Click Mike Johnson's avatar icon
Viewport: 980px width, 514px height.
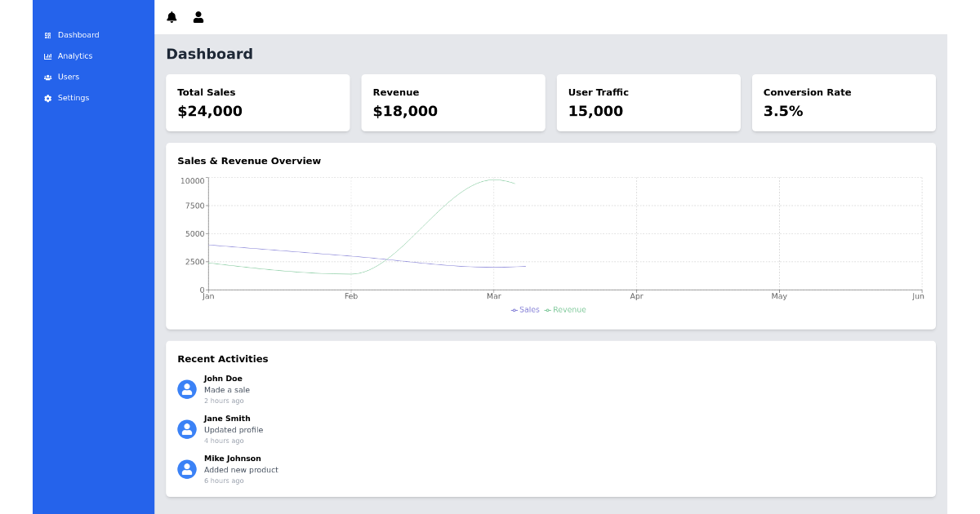click(x=187, y=469)
